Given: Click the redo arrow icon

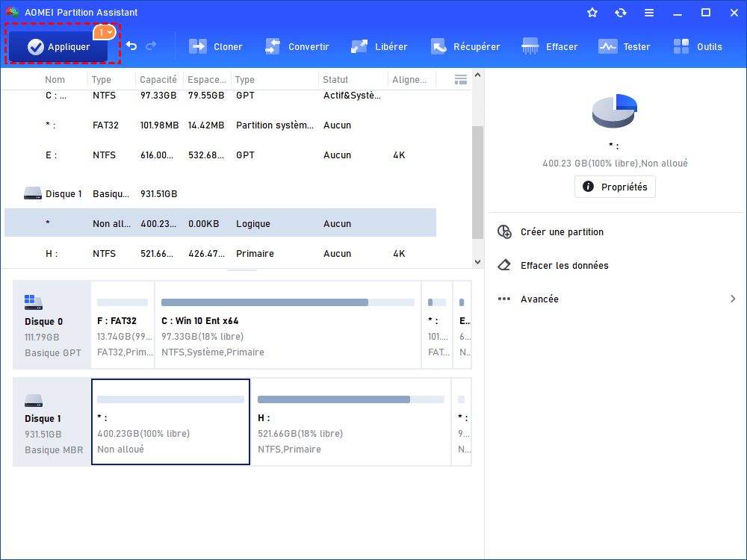Looking at the screenshot, I should pyautogui.click(x=152, y=46).
